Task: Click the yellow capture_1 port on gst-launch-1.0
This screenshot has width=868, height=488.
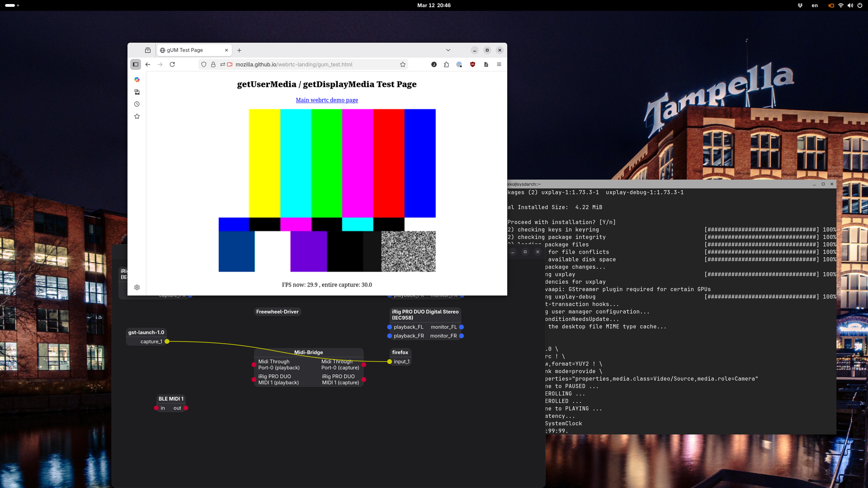Action: coord(167,342)
